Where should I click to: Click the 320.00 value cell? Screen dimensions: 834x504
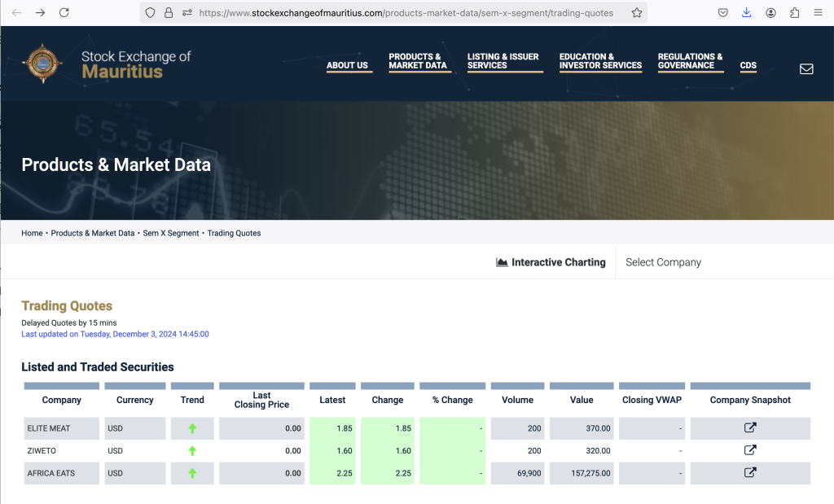582,451
